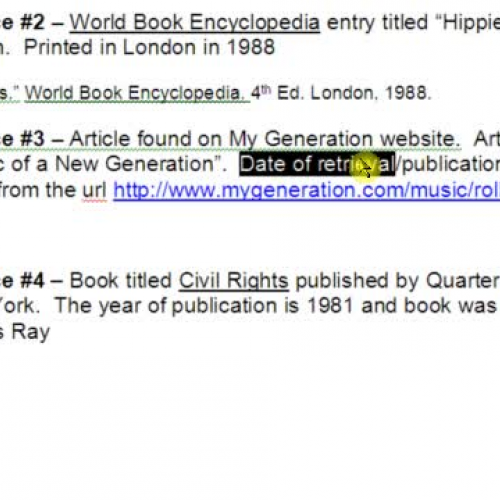Click 'entry titled' text in first line
Viewport: 500px width, 500px height.
377,23
